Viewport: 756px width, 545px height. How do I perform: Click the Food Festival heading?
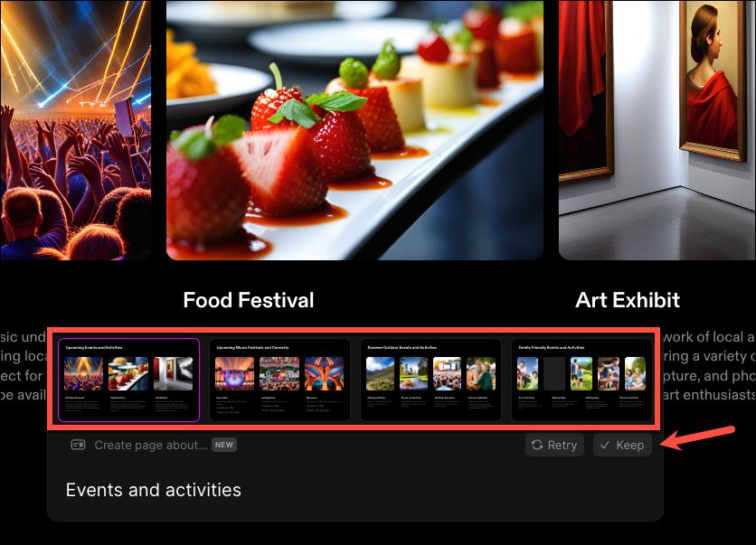tap(249, 300)
